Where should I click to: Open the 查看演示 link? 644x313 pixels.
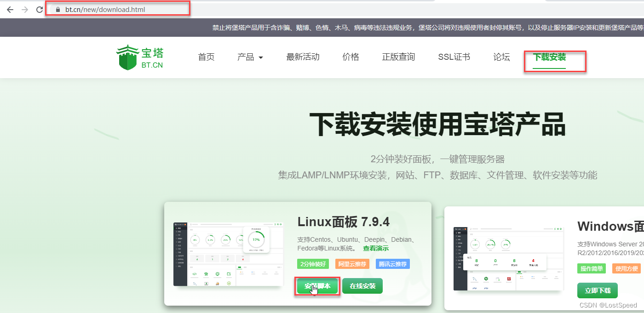pyautogui.click(x=377, y=248)
